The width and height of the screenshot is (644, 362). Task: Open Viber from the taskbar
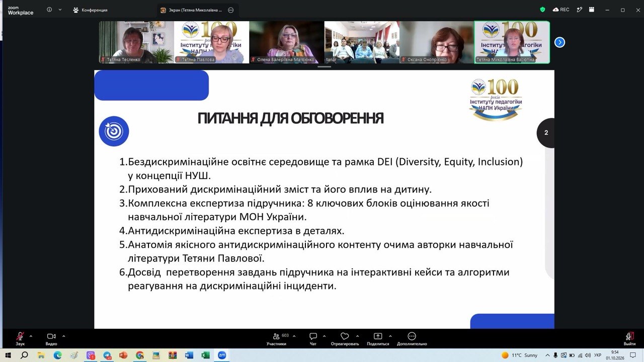tap(91, 355)
